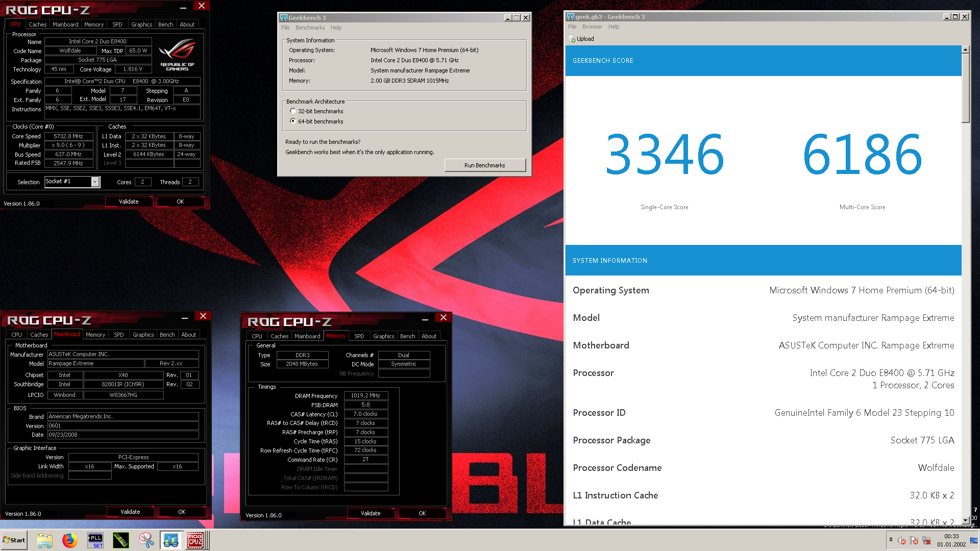
Task: Click OK in the CPU tab CPU-Z window
Action: click(180, 202)
